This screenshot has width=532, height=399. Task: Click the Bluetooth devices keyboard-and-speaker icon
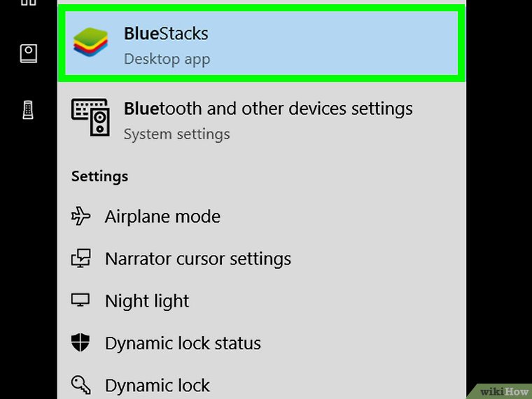[90, 117]
